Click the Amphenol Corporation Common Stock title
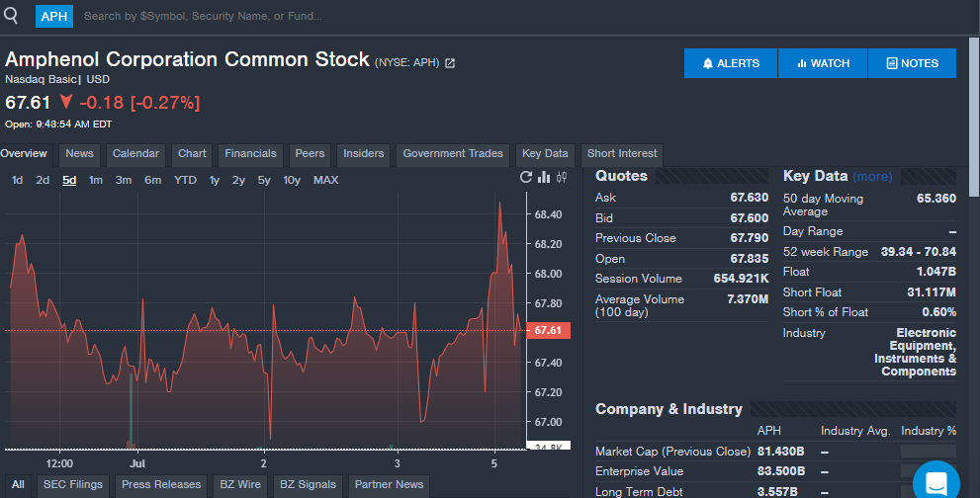Image resolution: width=980 pixels, height=498 pixels. click(187, 59)
